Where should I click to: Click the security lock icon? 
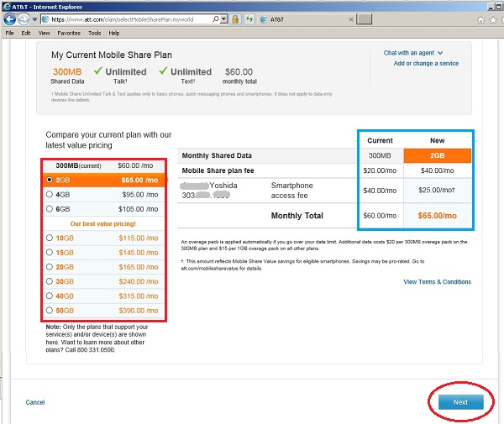tap(235, 19)
